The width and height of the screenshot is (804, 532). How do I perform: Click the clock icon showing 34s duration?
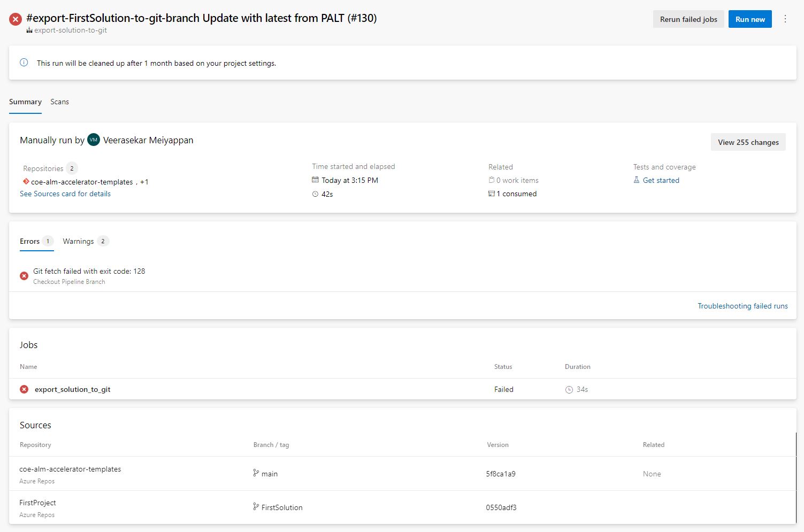click(569, 389)
